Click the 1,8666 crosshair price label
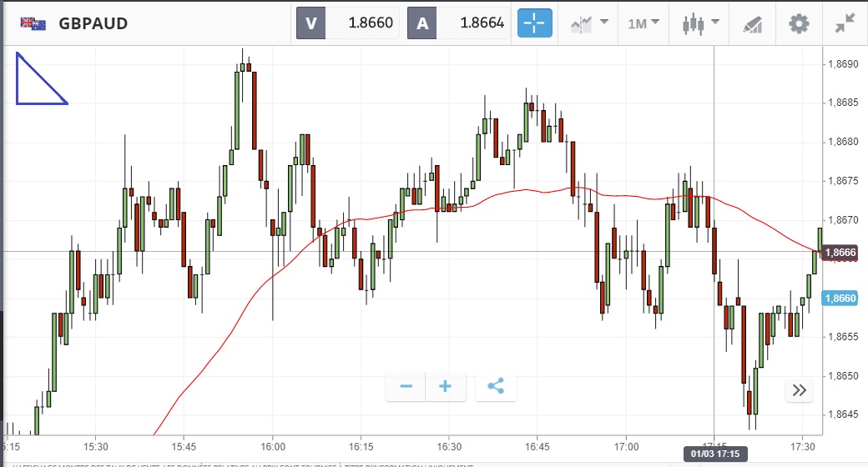 click(x=843, y=253)
